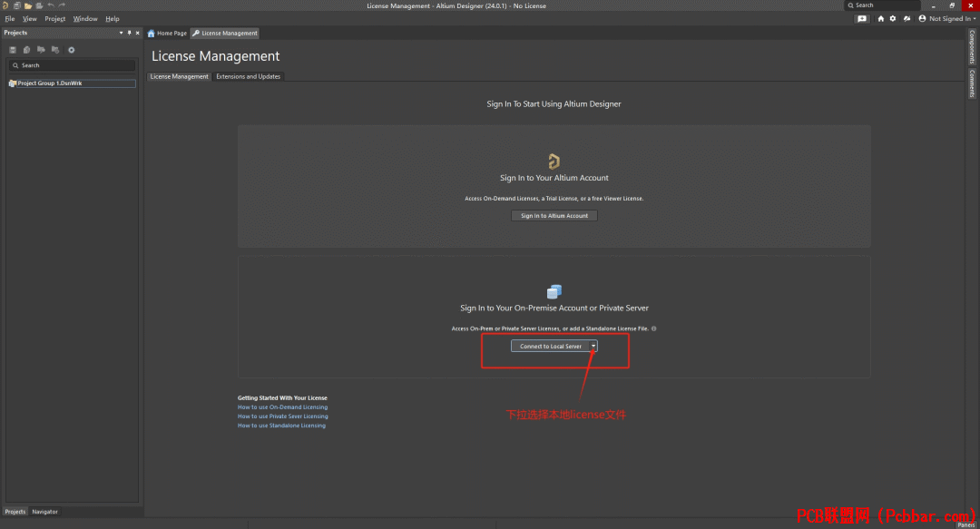The image size is (980, 529).
Task: Click the save icon in Projects panel toolbar
Action: tap(13, 50)
